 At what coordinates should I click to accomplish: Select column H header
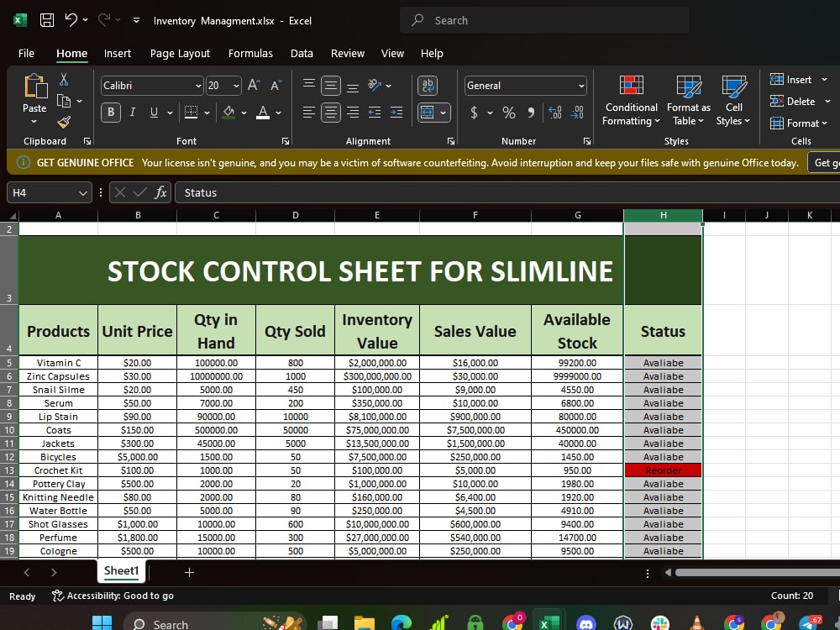click(663, 215)
